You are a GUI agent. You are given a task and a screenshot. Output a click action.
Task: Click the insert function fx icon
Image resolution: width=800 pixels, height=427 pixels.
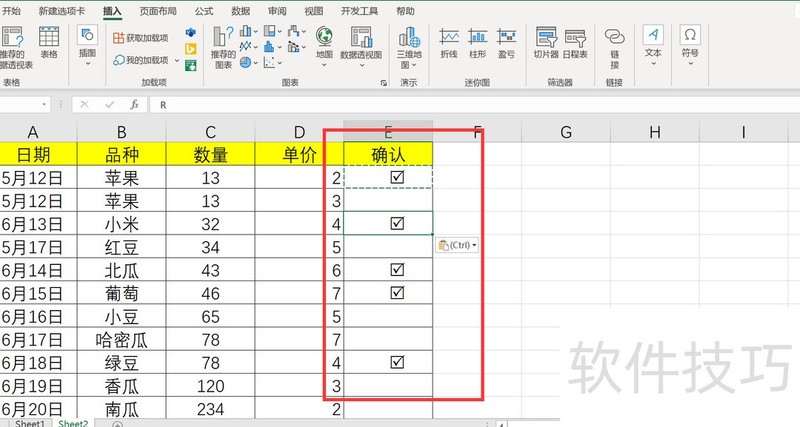coord(133,104)
